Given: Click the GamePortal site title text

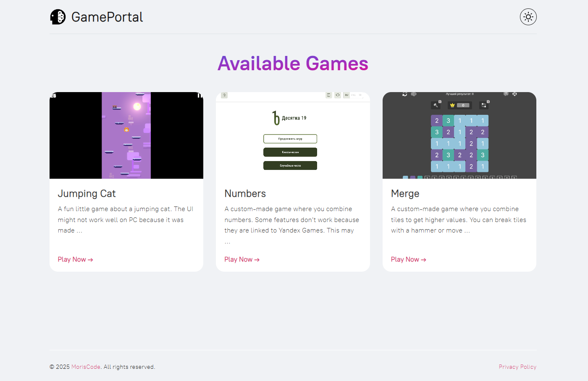Looking at the screenshot, I should click(107, 17).
